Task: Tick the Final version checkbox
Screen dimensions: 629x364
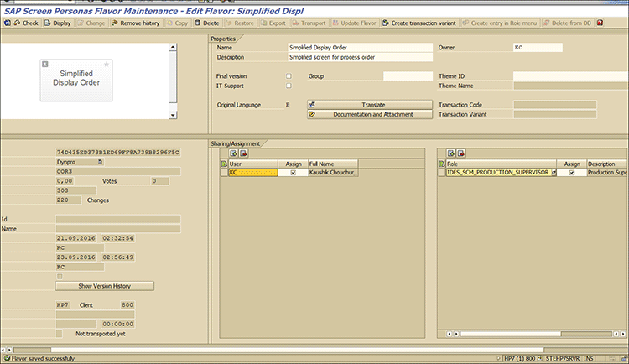Action: (289, 76)
